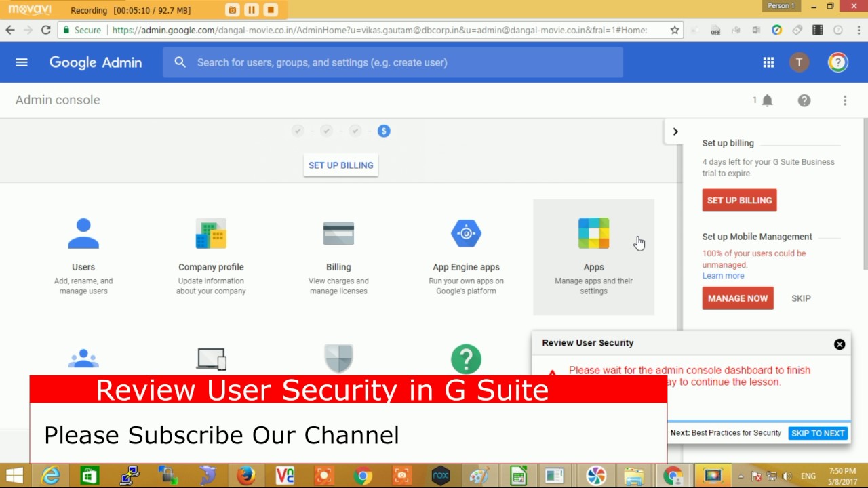Viewport: 868px width, 488px height.
Task: Open the shield Security icon
Action: point(338,359)
